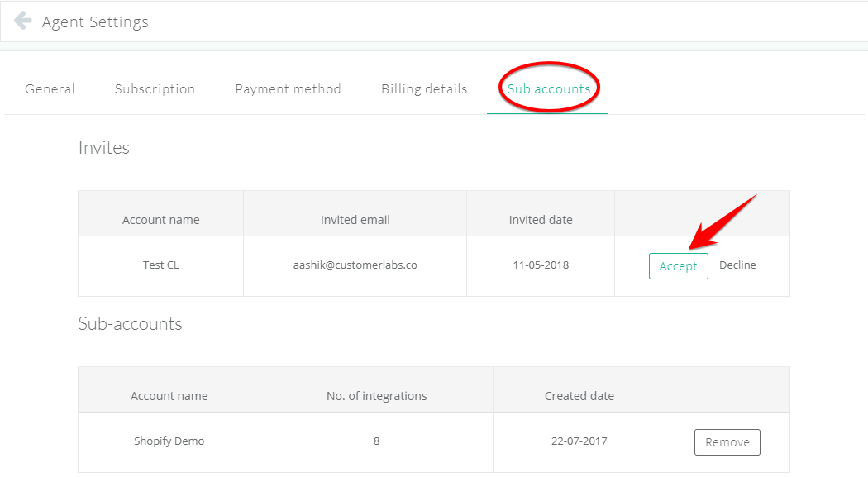
Task: Click the Sub-accounts section heading
Action: (130, 324)
